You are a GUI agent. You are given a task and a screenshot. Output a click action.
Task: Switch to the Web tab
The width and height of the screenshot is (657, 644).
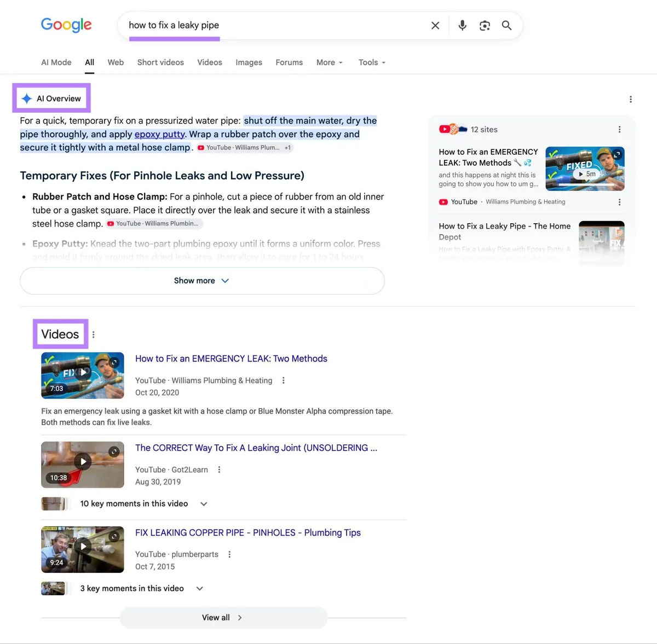(x=116, y=62)
